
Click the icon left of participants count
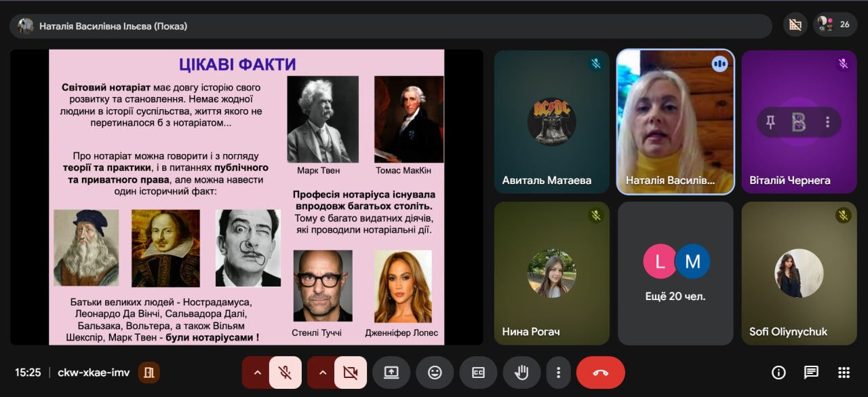(x=795, y=25)
